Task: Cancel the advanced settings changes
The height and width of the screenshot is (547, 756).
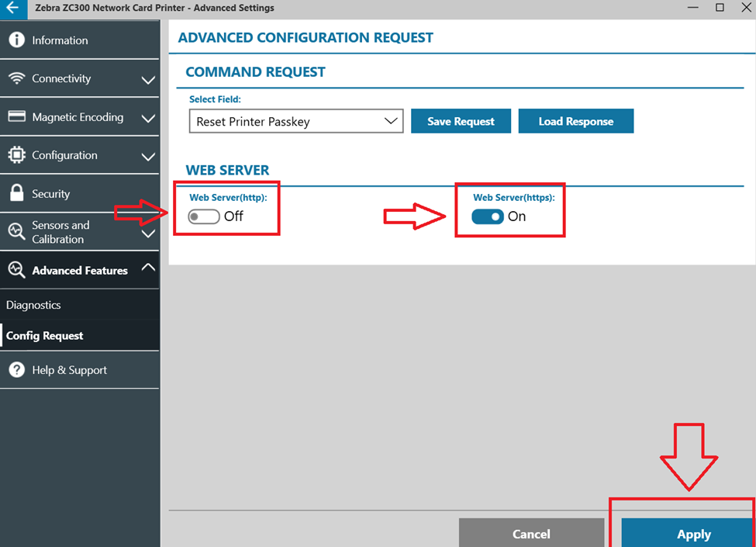Action: (x=531, y=534)
